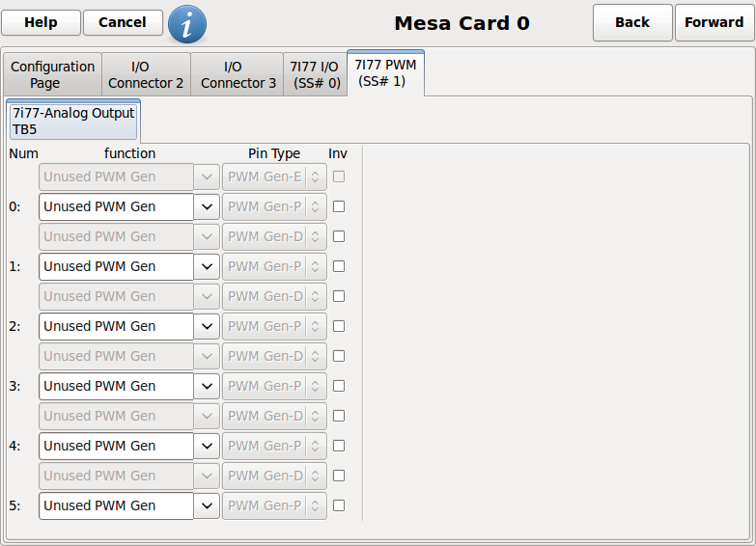Switch to the Configuration Page tab
Image resolution: width=756 pixels, height=546 pixels.
pyautogui.click(x=52, y=74)
